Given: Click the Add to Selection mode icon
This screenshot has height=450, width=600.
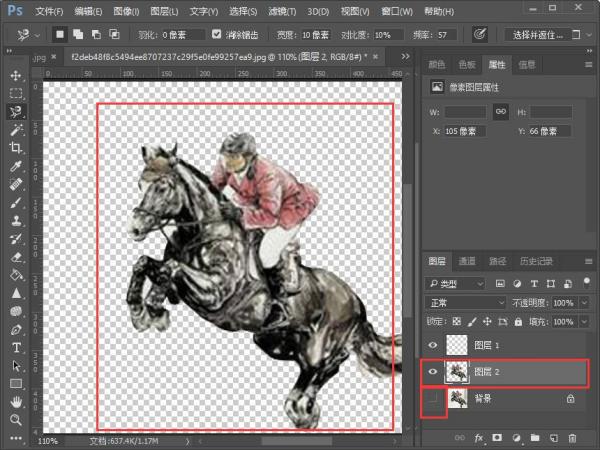Looking at the screenshot, I should [78, 34].
